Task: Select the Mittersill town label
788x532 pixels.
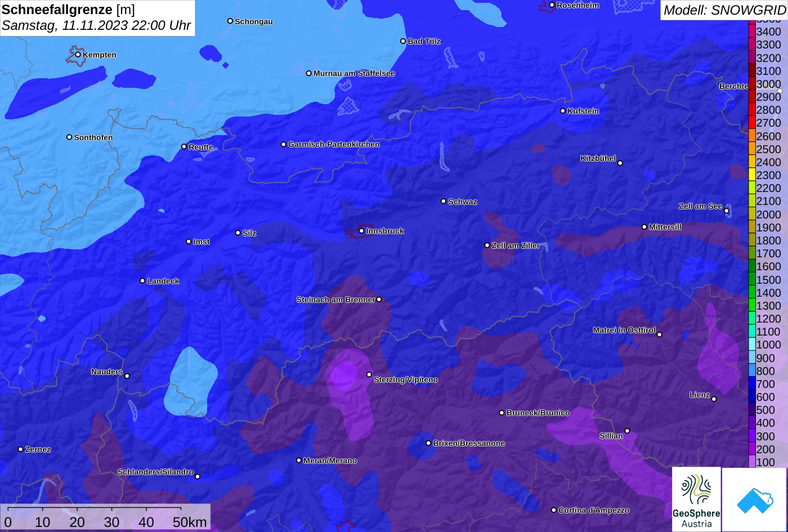Action: click(x=665, y=227)
